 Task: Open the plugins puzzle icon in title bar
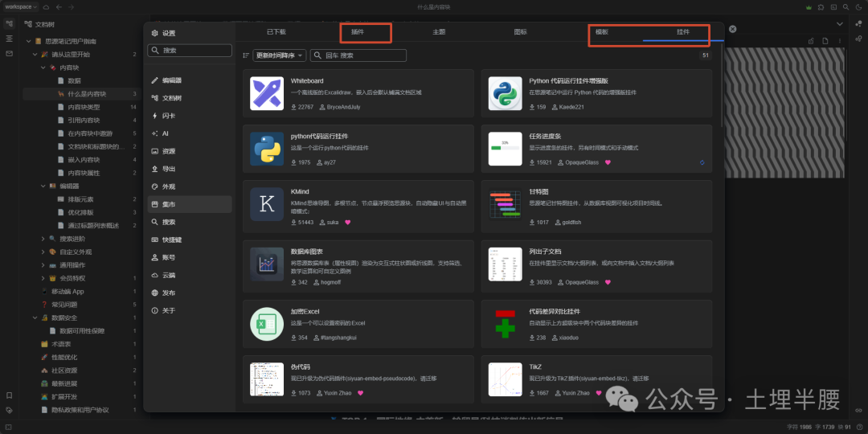[821, 7]
